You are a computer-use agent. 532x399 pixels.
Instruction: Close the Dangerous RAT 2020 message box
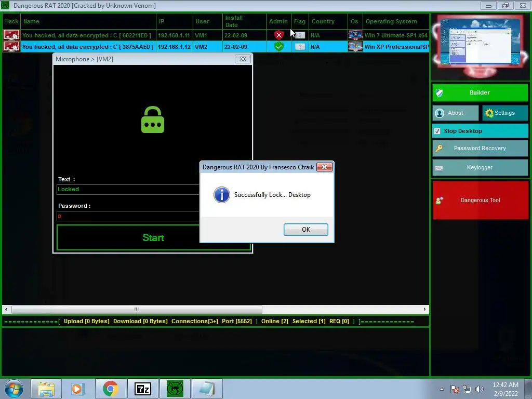[324, 167]
